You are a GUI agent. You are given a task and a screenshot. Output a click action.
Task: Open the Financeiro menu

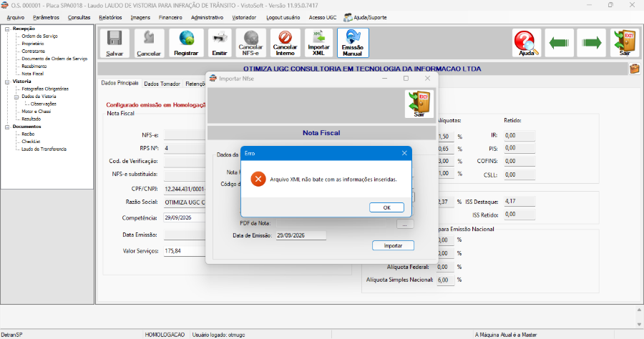click(170, 17)
